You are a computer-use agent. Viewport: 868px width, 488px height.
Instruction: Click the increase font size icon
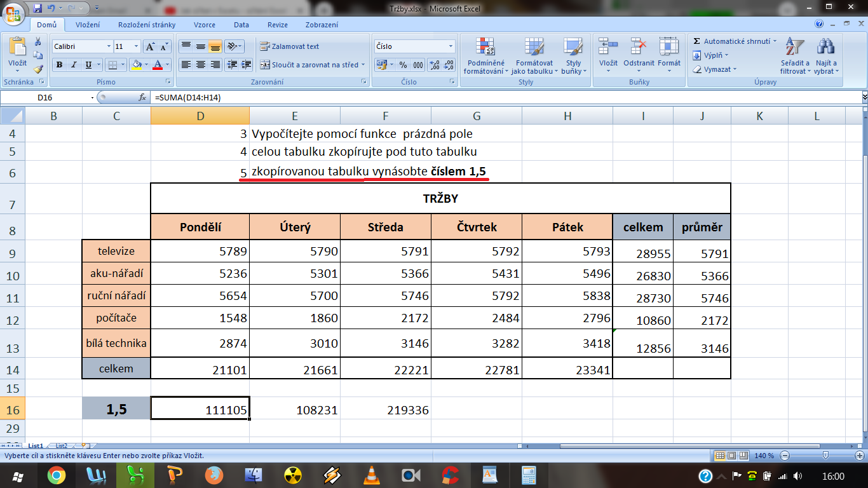point(150,46)
